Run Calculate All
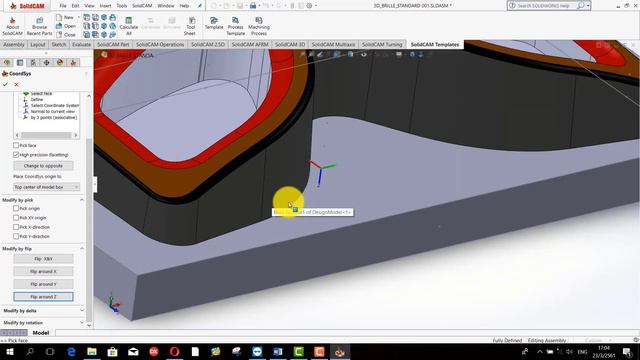This screenshot has height=360, width=640. pyautogui.click(x=129, y=27)
